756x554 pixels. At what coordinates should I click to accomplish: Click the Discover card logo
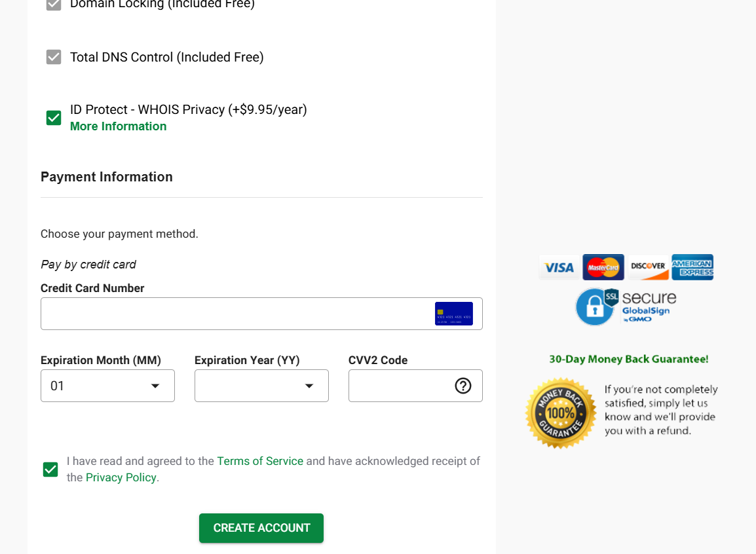point(648,267)
